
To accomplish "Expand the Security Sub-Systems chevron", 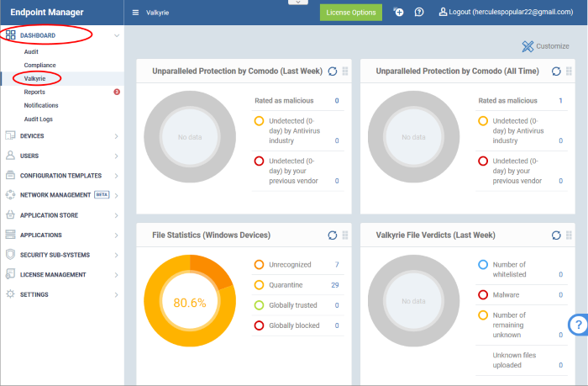I will click(x=116, y=255).
